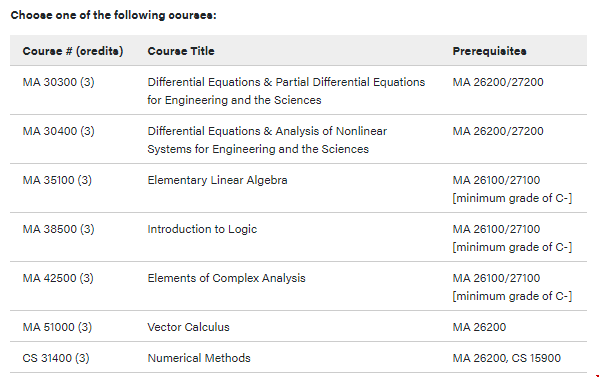Screen dimensions: 599x377
Task: Click the MA 51000 (3) course number
Action: (x=57, y=327)
